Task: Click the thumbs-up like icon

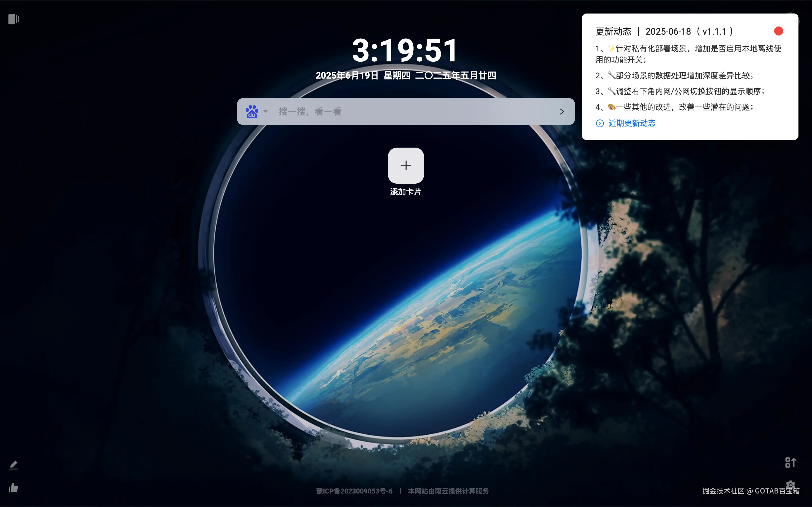Action: tap(14, 488)
